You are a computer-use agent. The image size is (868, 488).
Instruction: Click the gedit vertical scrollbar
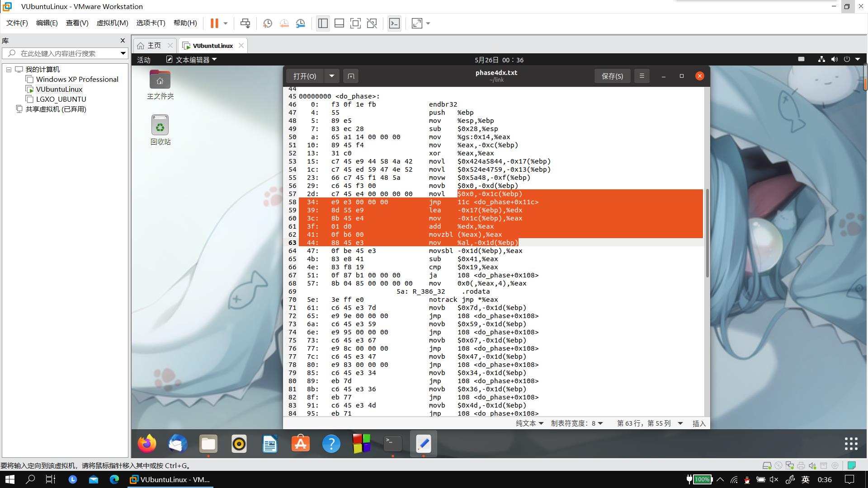707,234
